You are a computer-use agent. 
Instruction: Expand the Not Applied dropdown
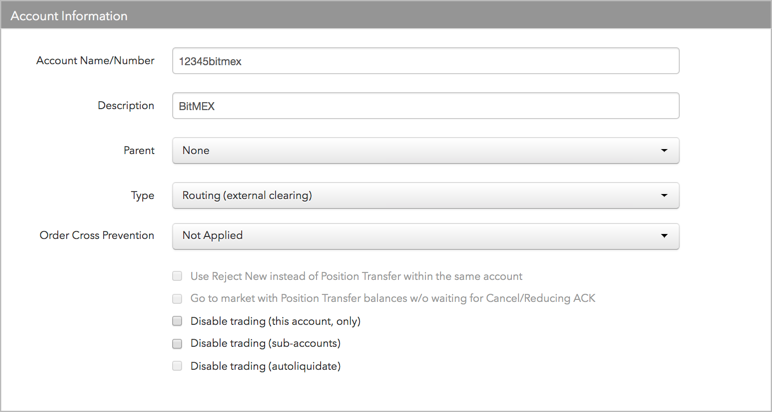pyautogui.click(x=426, y=236)
